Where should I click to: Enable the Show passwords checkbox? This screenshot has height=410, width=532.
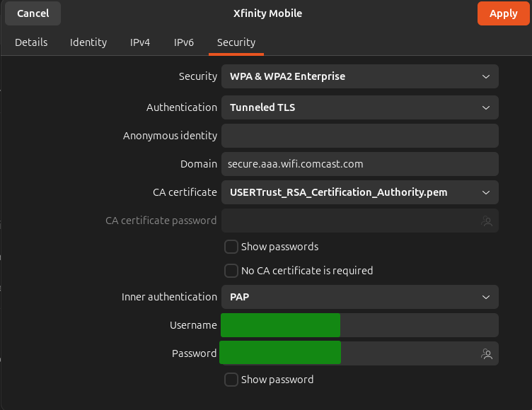tap(231, 247)
